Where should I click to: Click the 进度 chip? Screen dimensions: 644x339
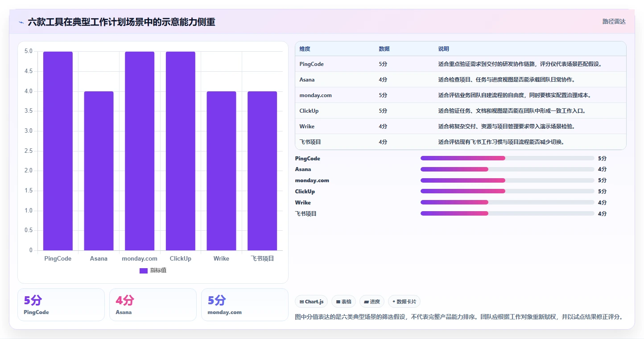tap(372, 302)
